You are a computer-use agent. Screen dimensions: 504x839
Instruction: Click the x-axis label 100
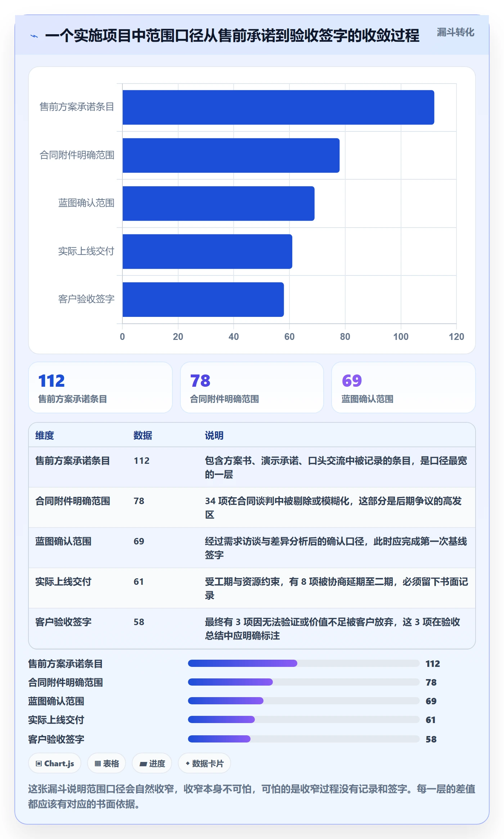(401, 337)
